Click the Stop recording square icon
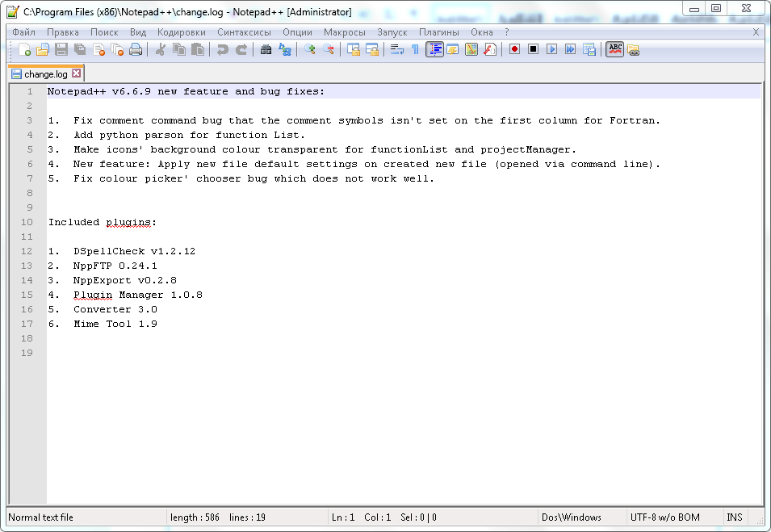Viewport: 771px width, 532px height. tap(533, 50)
